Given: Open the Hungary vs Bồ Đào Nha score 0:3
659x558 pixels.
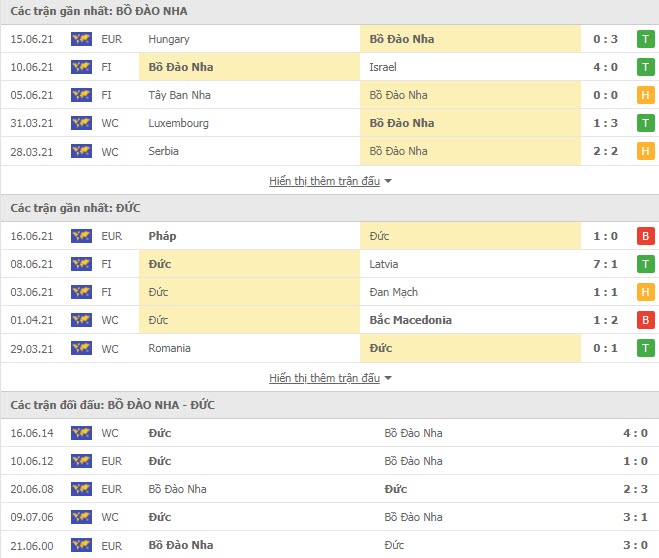Looking at the screenshot, I should [605, 39].
